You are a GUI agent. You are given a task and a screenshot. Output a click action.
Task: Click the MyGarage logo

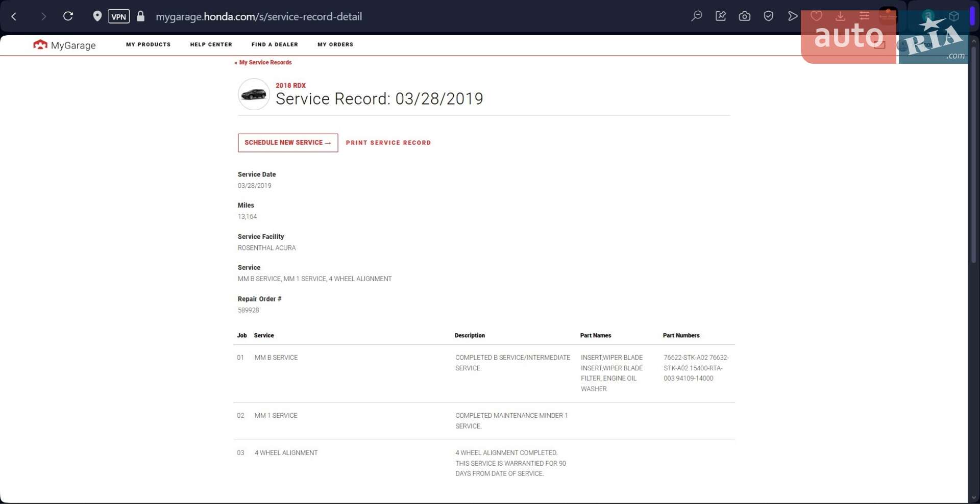coord(64,45)
